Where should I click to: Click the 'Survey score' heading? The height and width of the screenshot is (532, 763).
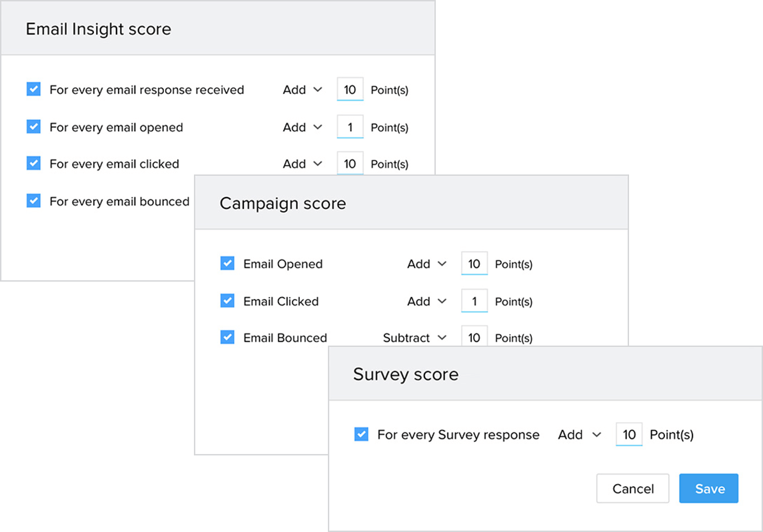point(406,374)
